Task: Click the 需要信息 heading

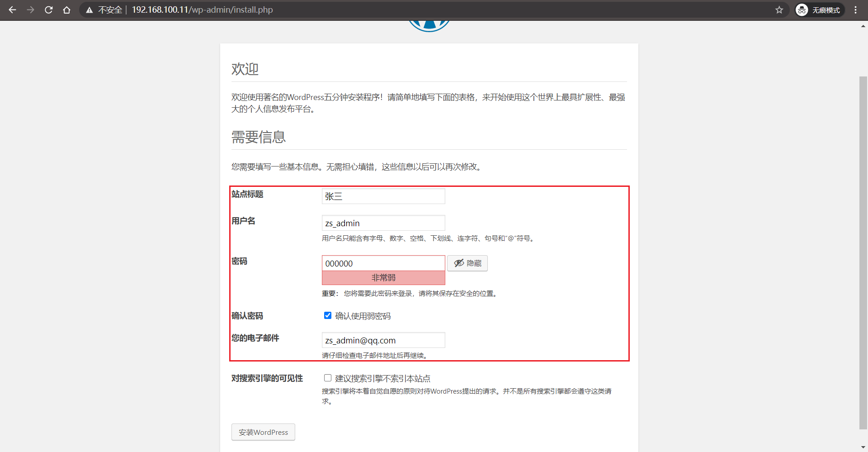Action: [x=259, y=137]
